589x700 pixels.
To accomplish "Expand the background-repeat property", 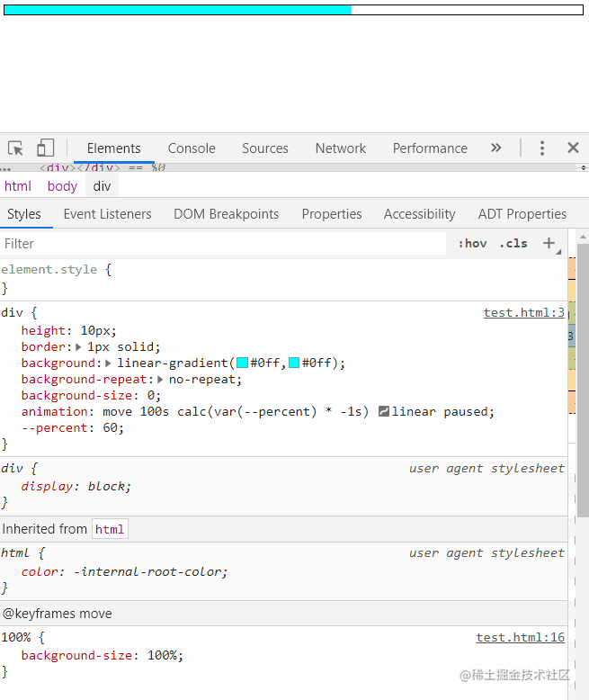I will (160, 380).
